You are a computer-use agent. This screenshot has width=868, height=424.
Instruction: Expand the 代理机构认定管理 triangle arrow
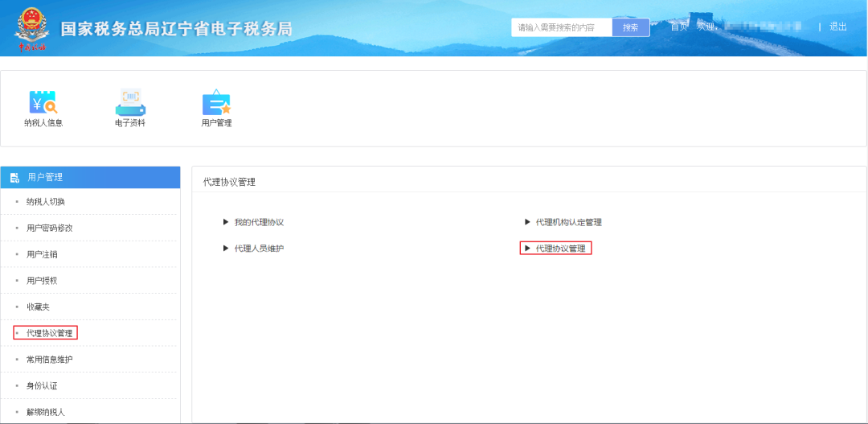pos(527,222)
